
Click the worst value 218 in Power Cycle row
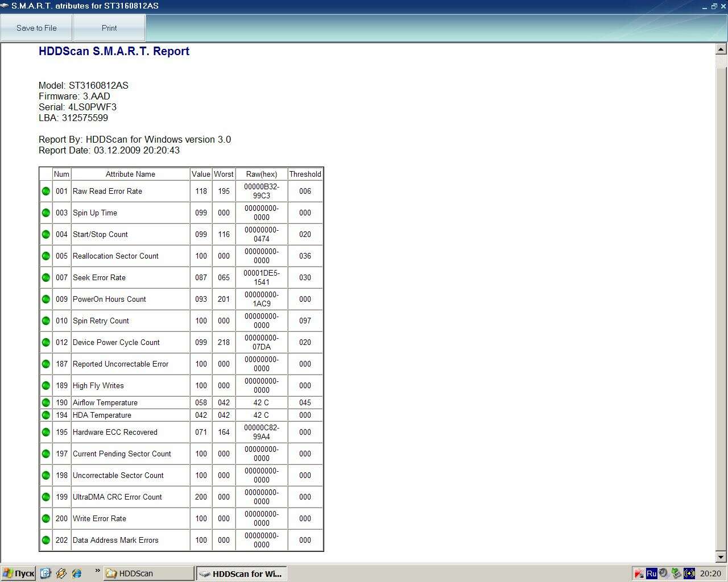[x=224, y=342]
